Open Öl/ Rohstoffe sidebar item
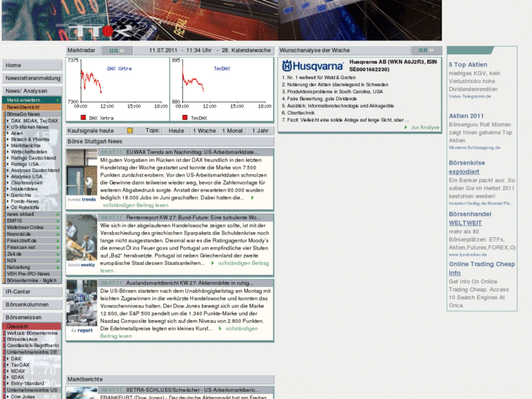532x399 pixels. tap(25, 207)
